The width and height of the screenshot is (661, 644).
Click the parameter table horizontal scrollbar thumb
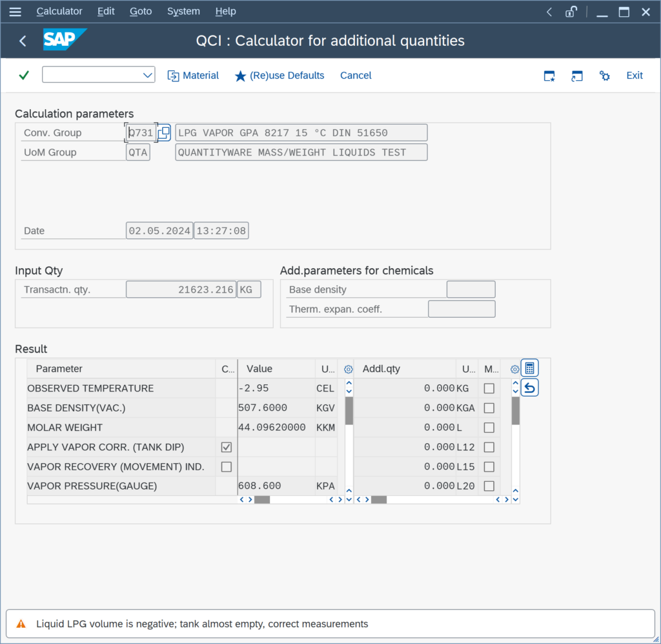pos(262,500)
